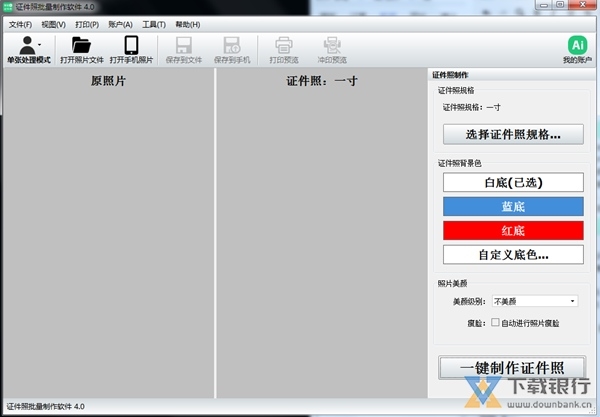Image resolution: width=600 pixels, height=417 pixels.
Task: Select the 红底 red background swatch
Action: pyautogui.click(x=513, y=231)
